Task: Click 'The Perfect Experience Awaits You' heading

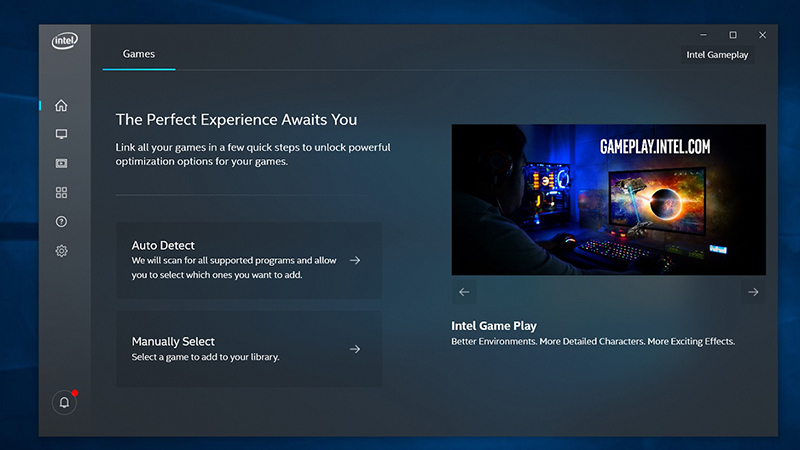Action: click(236, 119)
